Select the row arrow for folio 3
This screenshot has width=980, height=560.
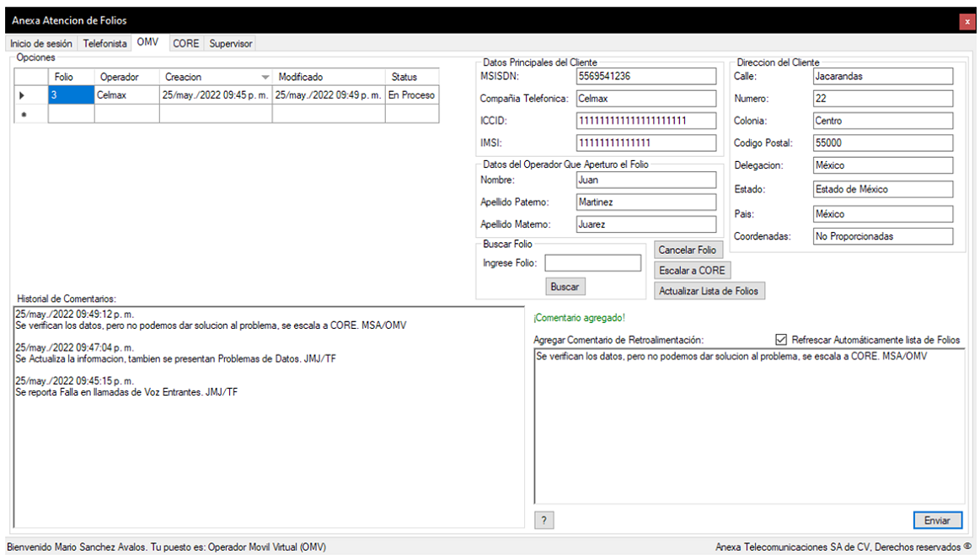(22, 95)
